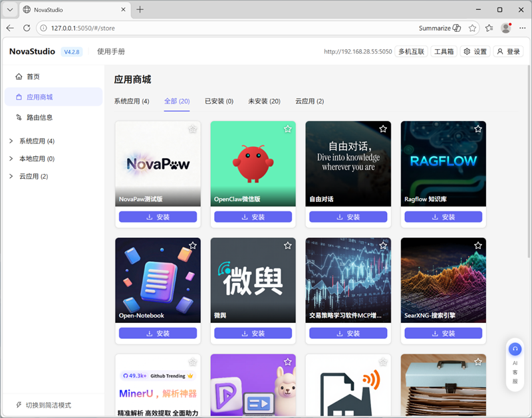Select the 全部 (20) tab
The height and width of the screenshot is (418, 532).
click(x=177, y=102)
